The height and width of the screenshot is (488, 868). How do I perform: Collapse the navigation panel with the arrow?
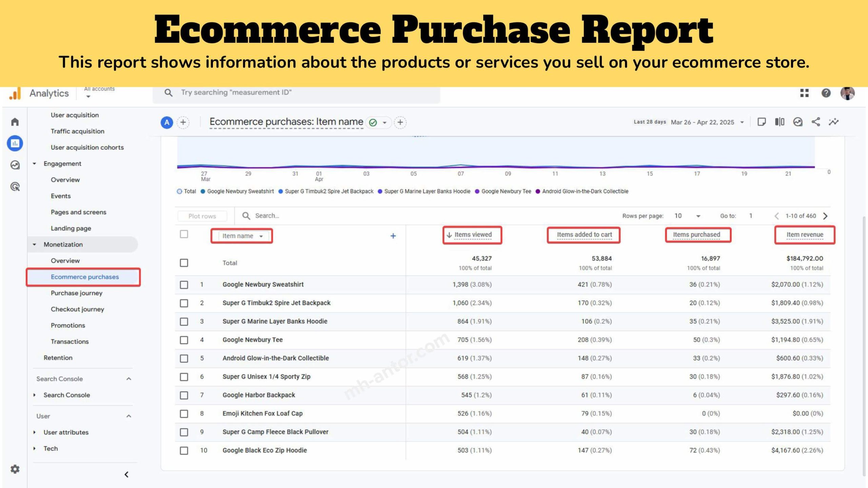(x=126, y=474)
